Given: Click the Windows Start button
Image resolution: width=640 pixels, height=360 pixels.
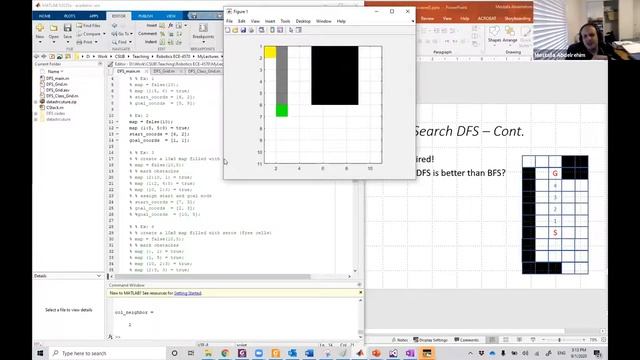Looking at the screenshot, I should pos(40,353).
